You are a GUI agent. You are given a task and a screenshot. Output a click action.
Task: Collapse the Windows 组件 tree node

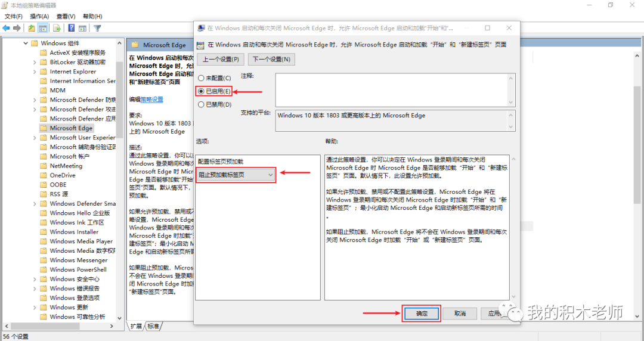point(26,43)
